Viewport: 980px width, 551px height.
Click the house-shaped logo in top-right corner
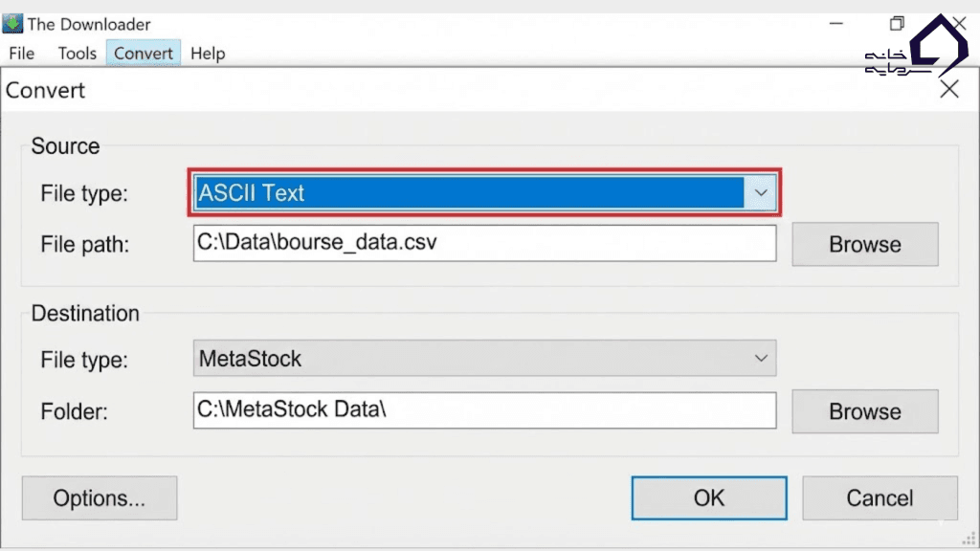point(938,46)
